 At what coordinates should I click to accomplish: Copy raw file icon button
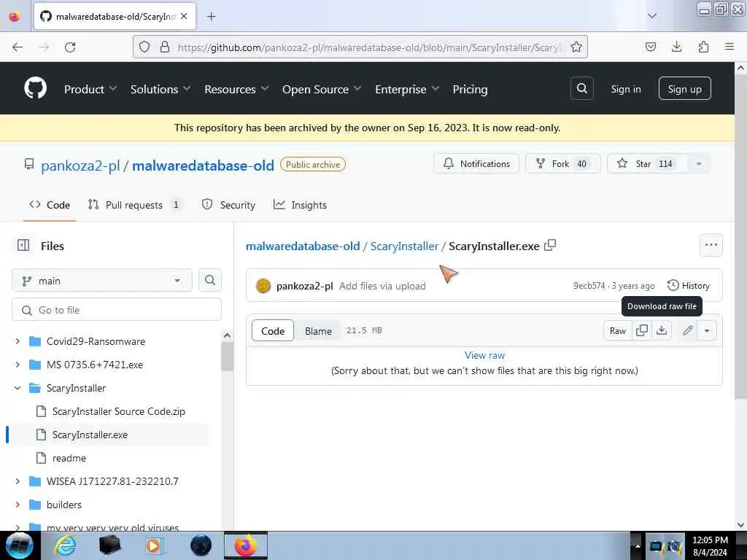click(x=642, y=330)
